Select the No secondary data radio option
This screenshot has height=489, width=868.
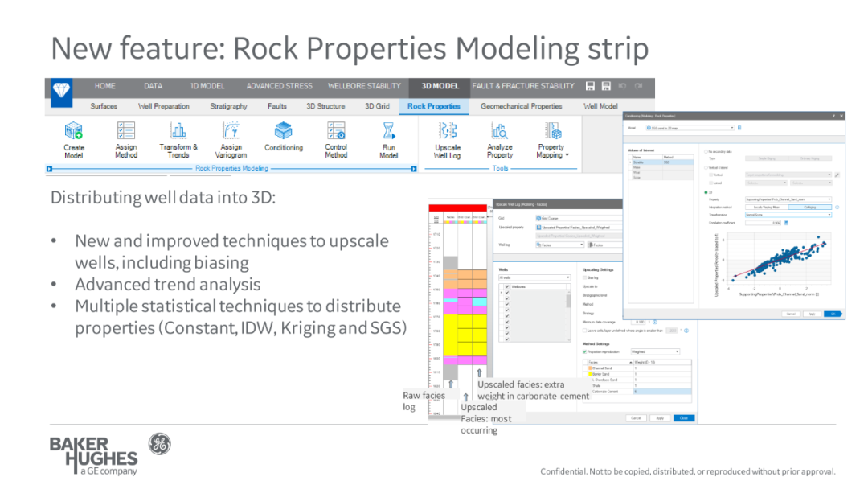(x=706, y=152)
